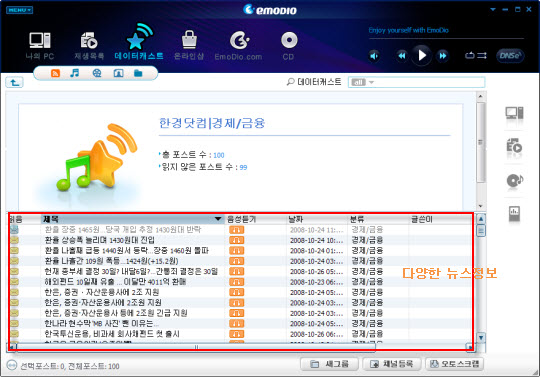Open post '환율 상승폭 늘리며 1430원대 진입'

coord(100,240)
